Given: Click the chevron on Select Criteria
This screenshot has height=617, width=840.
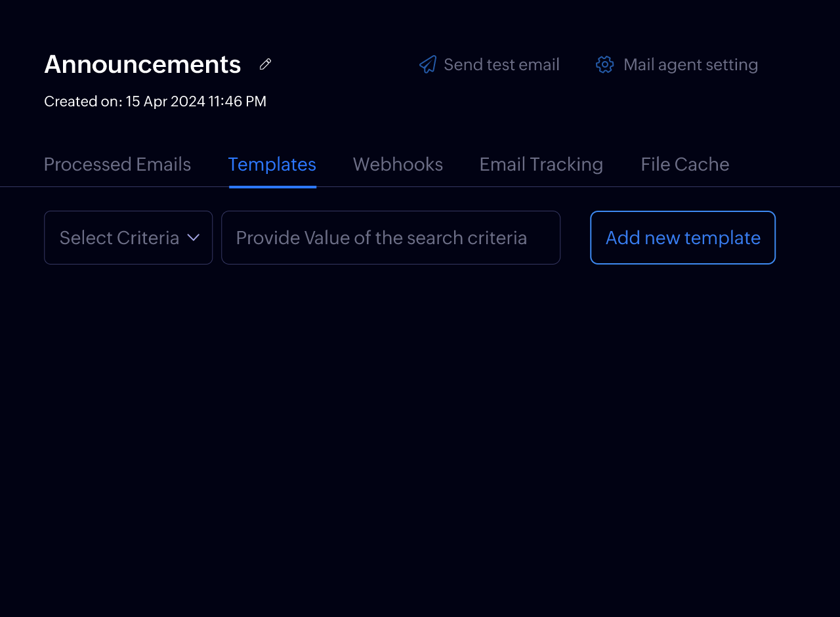Looking at the screenshot, I should (194, 237).
